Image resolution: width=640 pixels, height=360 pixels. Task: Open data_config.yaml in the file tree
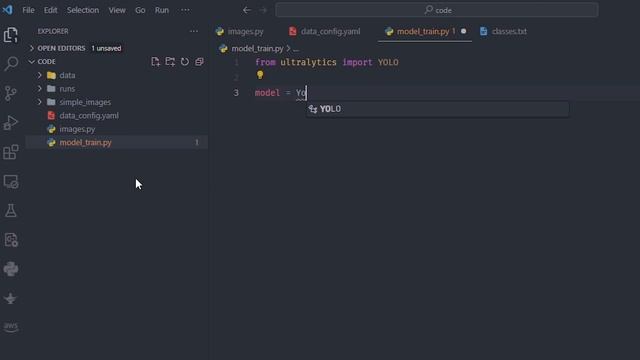click(117, 116)
